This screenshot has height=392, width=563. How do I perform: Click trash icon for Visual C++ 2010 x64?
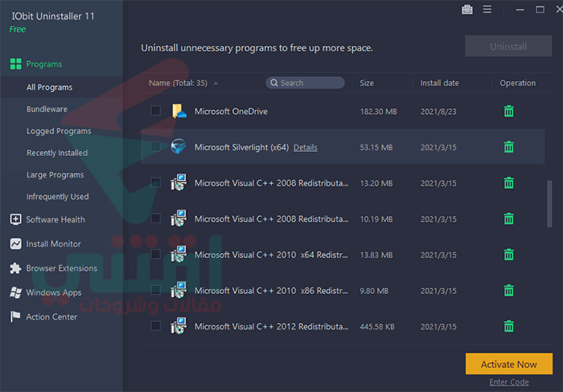(508, 255)
